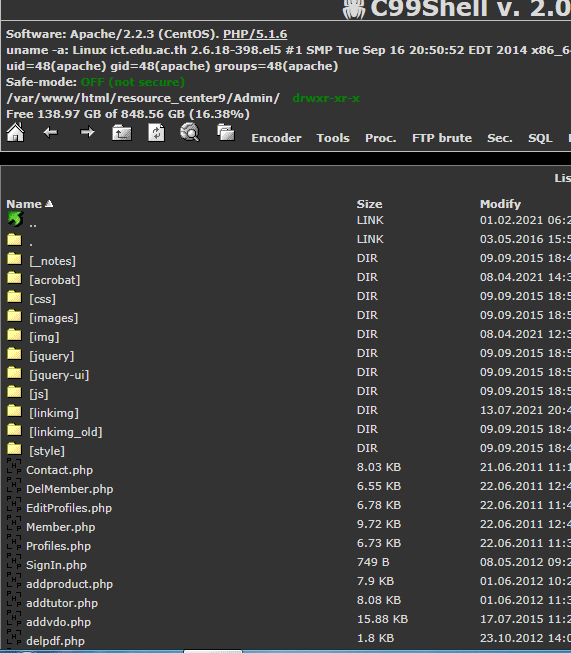Open the [_notes] directory
This screenshot has height=653, width=571.
(x=52, y=261)
